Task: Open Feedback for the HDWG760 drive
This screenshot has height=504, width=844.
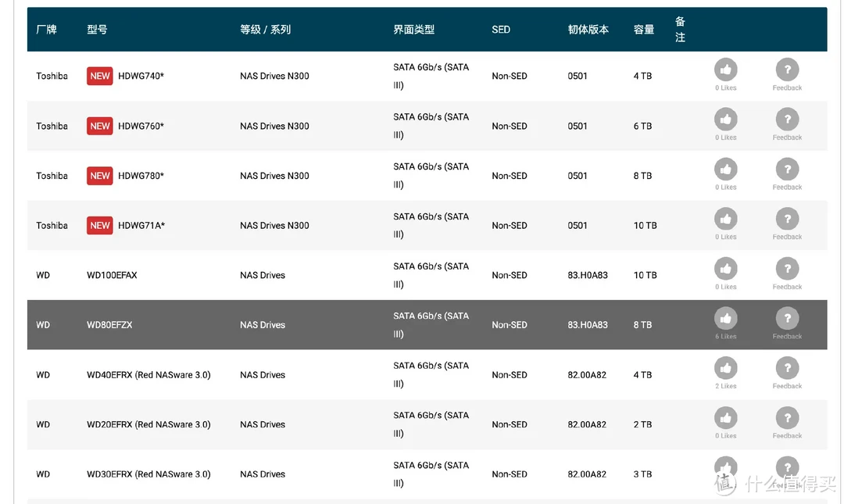Action: [786, 120]
